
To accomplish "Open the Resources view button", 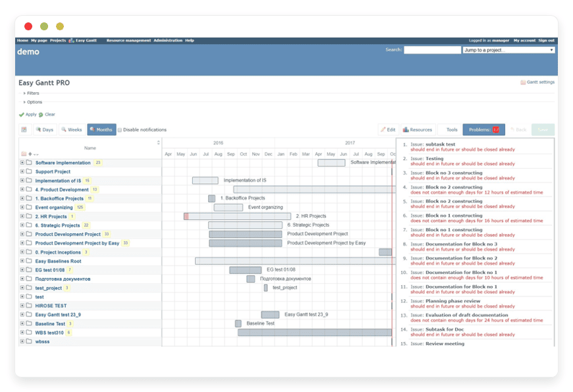I will 418,129.
